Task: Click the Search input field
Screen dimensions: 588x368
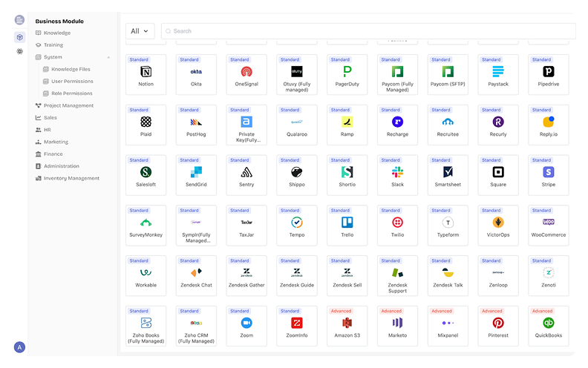Action: (x=367, y=31)
